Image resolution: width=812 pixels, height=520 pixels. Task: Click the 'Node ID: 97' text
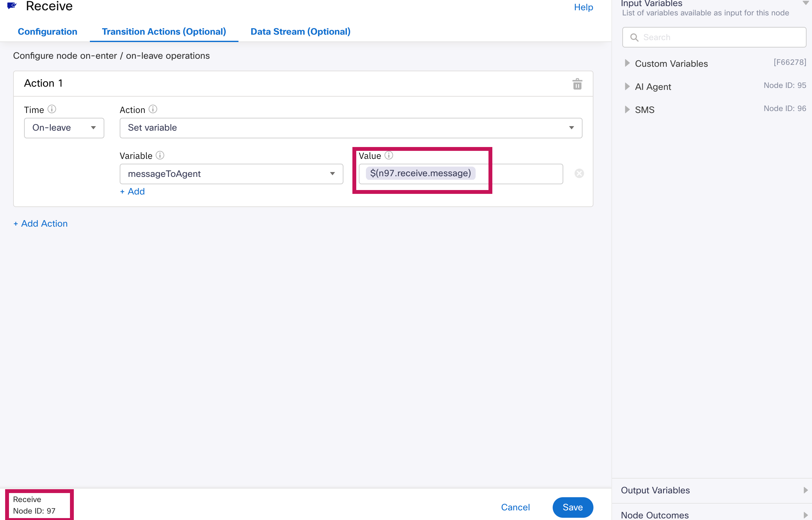coord(34,511)
